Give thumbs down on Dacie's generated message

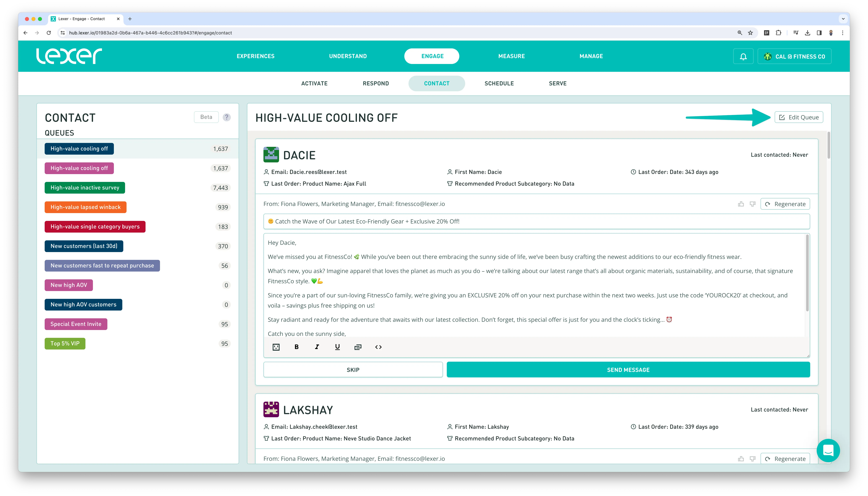pos(753,204)
